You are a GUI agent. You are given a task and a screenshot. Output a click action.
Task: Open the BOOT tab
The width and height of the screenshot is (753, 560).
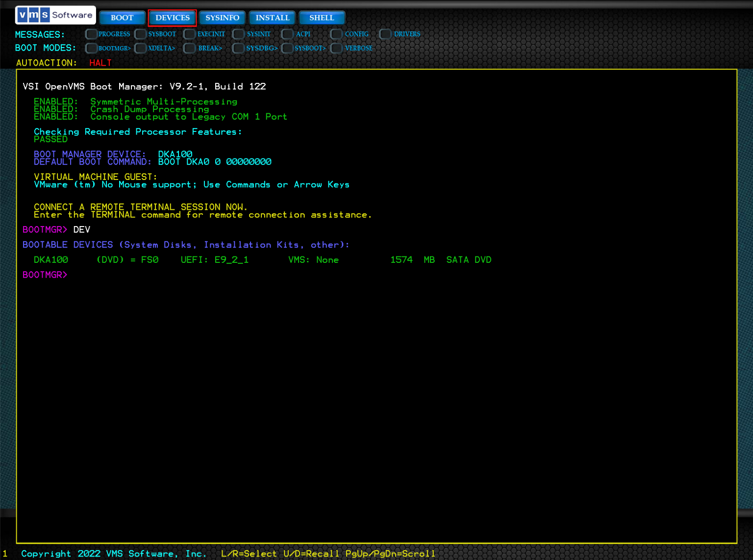tap(122, 18)
